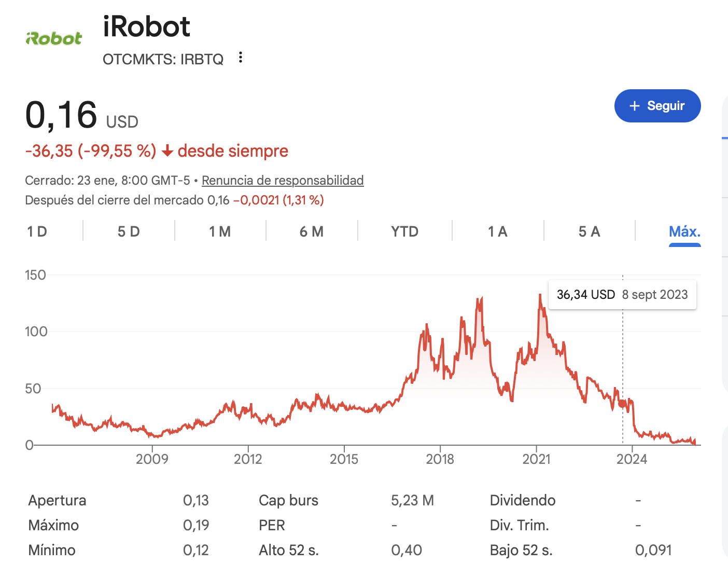
Task: Select the 1 A chart range
Action: 497,231
